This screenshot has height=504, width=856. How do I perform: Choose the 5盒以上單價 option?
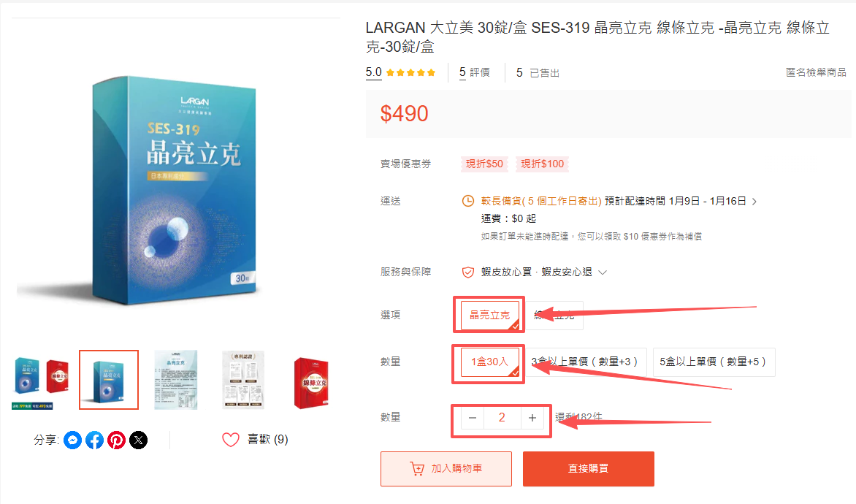714,362
